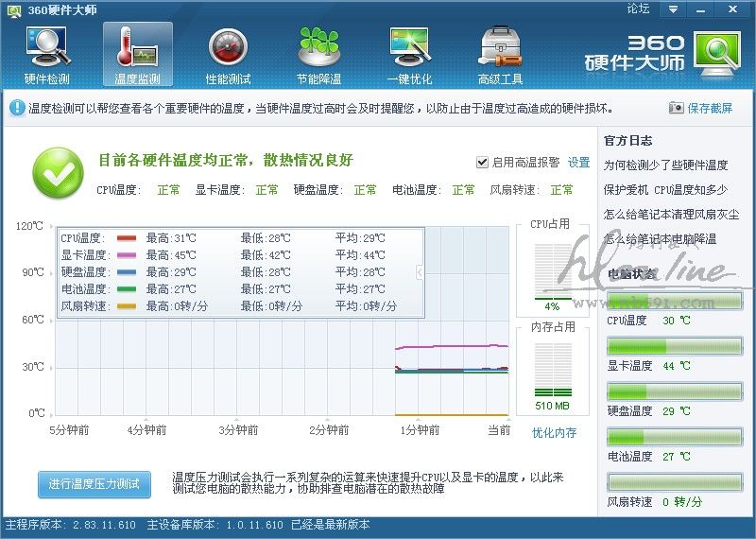Click 显卡温度 平均:44℃ value

360,254
